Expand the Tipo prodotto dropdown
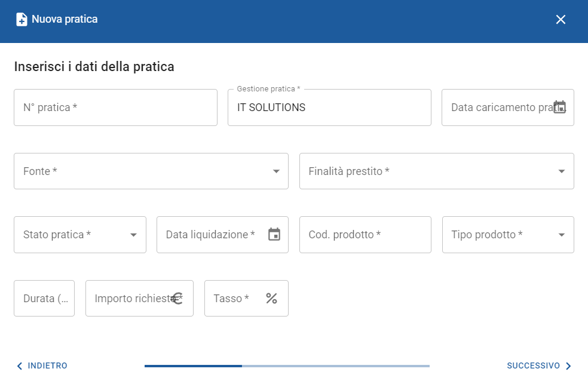Image resolution: width=588 pixels, height=384 pixels. click(x=561, y=235)
